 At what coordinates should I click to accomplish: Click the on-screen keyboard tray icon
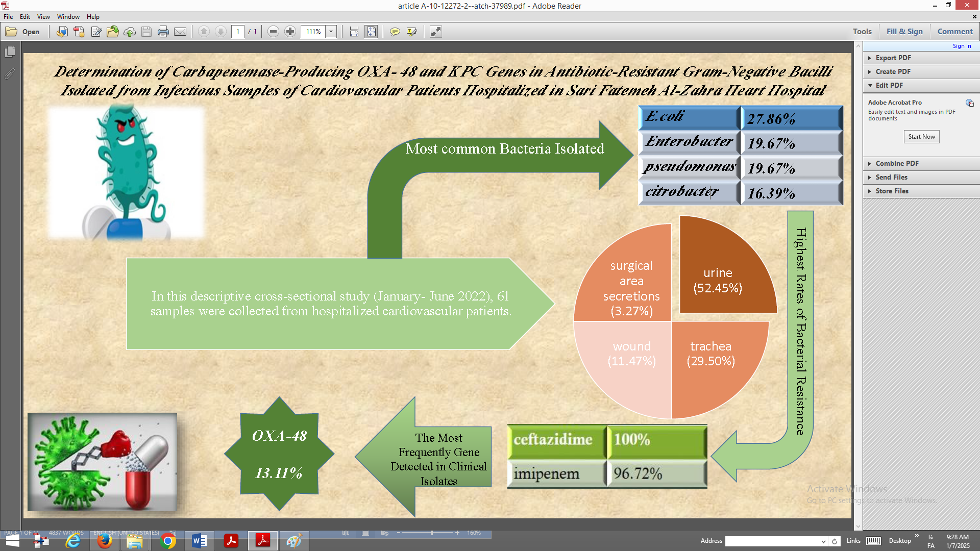(x=873, y=541)
